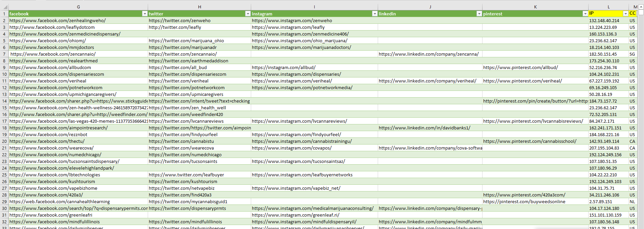The width and height of the screenshot is (644, 229).
Task: Open the linkedin column filter dropdown
Action: 479,14
